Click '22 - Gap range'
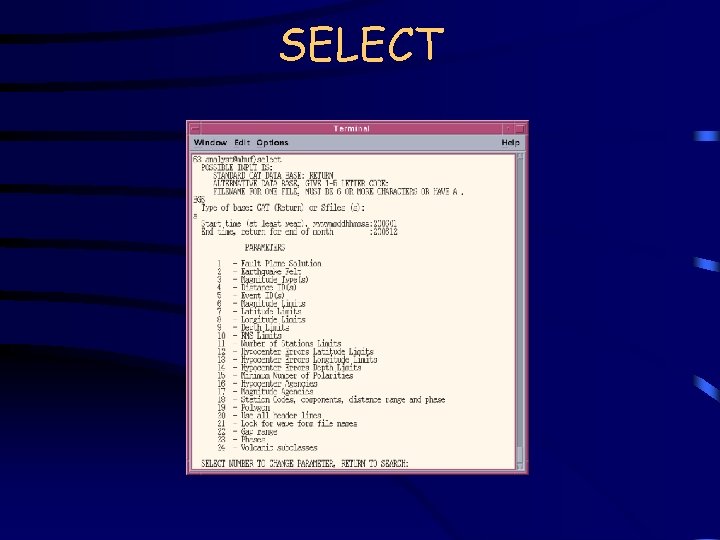Screen dimensions: 720x540 [x=247, y=432]
